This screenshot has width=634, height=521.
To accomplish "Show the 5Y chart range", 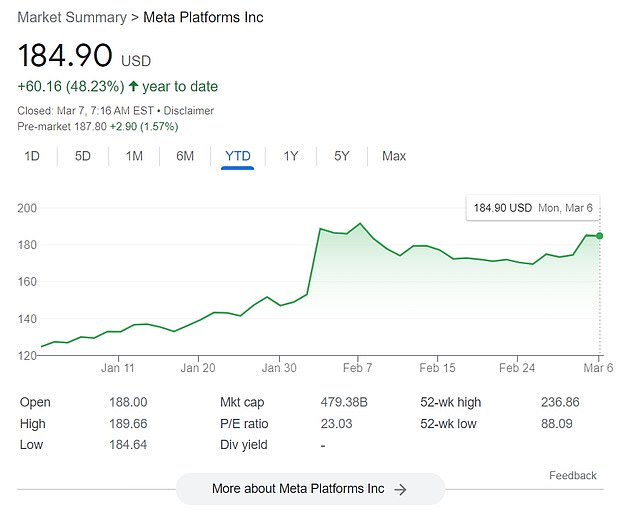I will [x=342, y=156].
